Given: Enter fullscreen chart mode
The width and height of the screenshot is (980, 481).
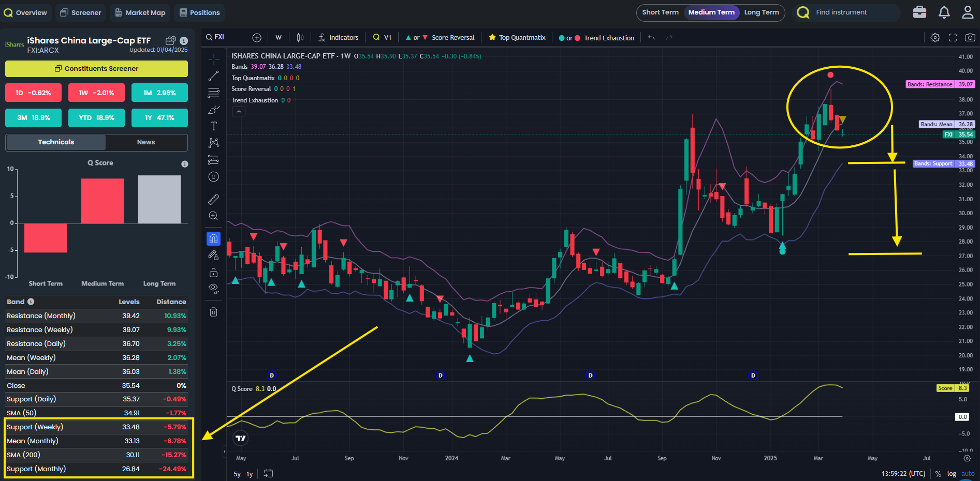Looking at the screenshot, I should [953, 38].
